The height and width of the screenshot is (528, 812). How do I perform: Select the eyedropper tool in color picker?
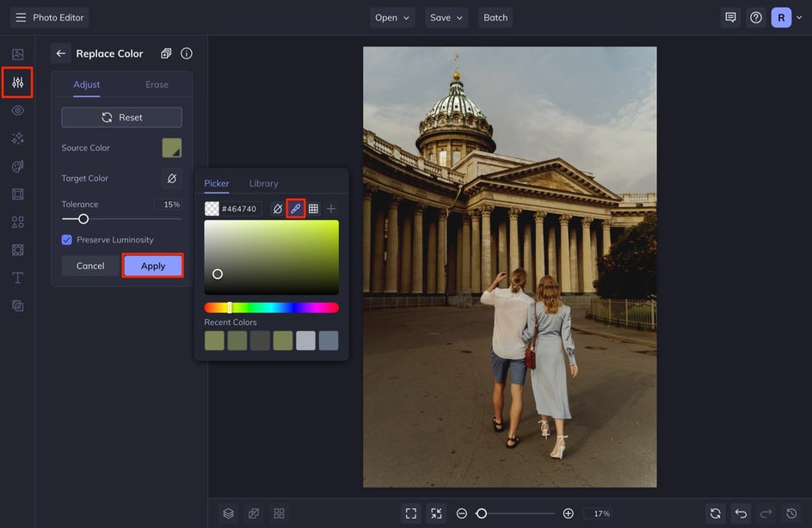pyautogui.click(x=295, y=209)
